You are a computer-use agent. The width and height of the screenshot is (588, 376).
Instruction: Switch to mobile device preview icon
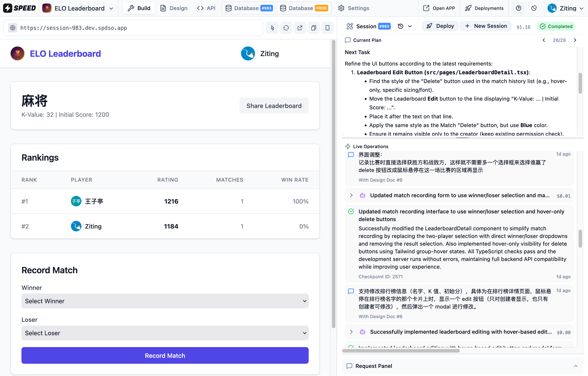pyautogui.click(x=327, y=28)
